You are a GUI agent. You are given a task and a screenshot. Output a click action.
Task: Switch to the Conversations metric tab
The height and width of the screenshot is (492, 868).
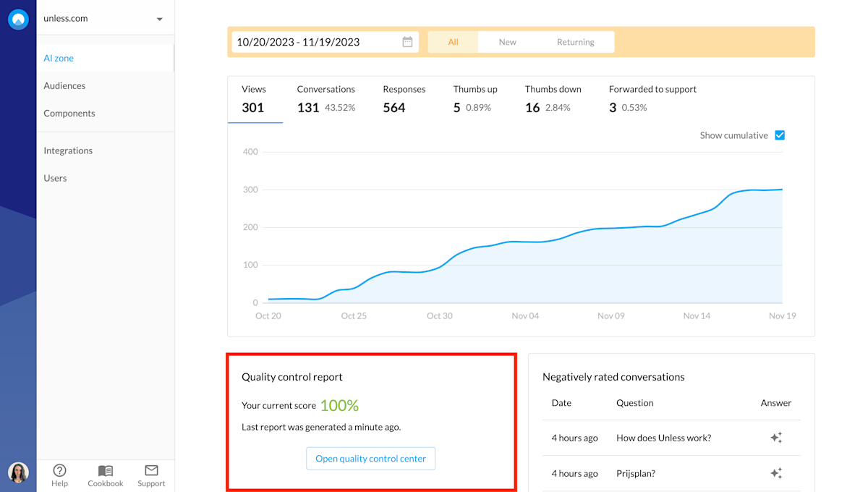pos(326,100)
